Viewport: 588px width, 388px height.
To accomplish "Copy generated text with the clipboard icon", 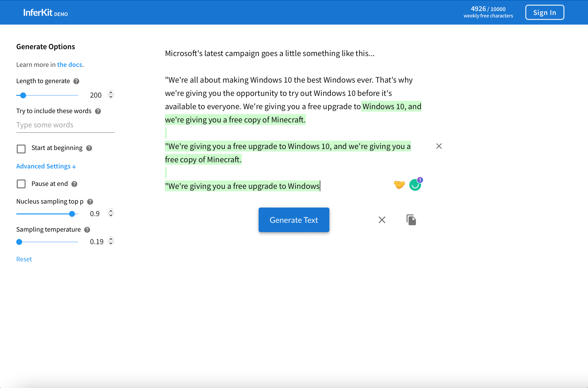I will (411, 220).
